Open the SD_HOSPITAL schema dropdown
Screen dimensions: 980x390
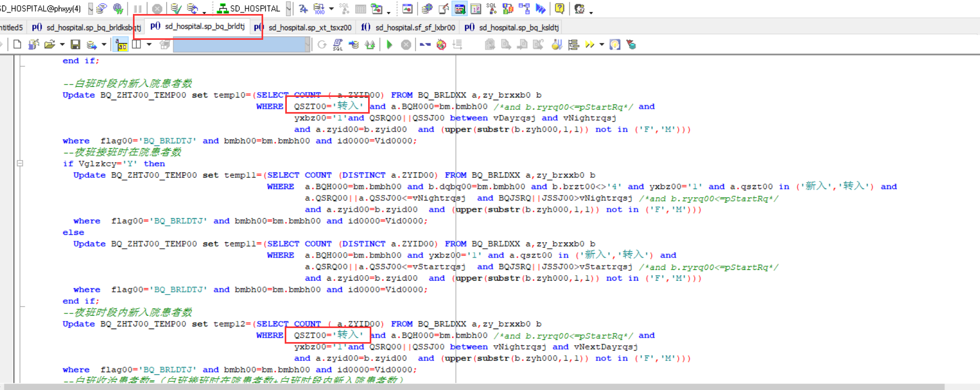point(289,9)
